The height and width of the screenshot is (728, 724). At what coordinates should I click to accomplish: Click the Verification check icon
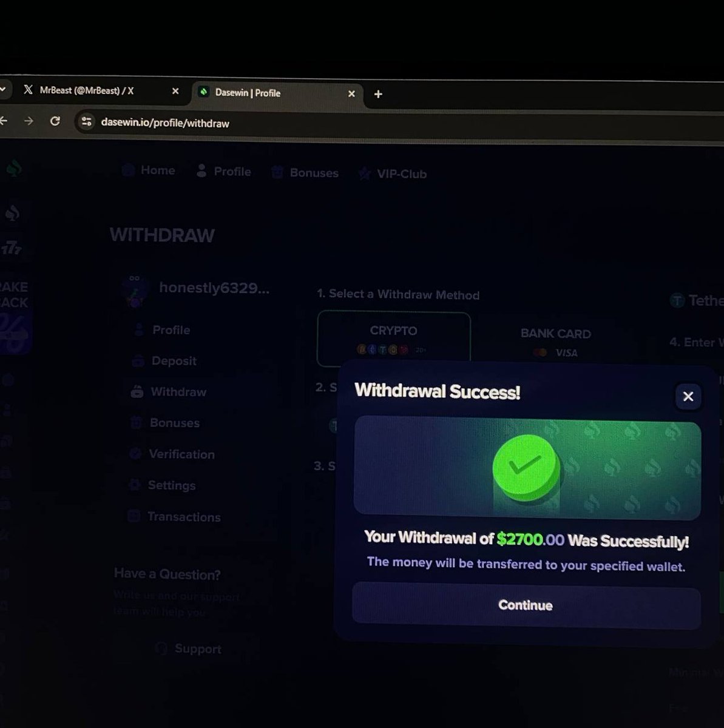135,453
